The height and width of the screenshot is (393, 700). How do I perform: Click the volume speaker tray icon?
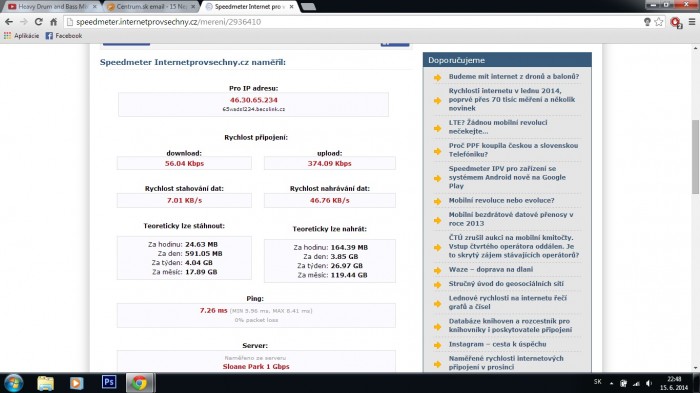pos(649,383)
